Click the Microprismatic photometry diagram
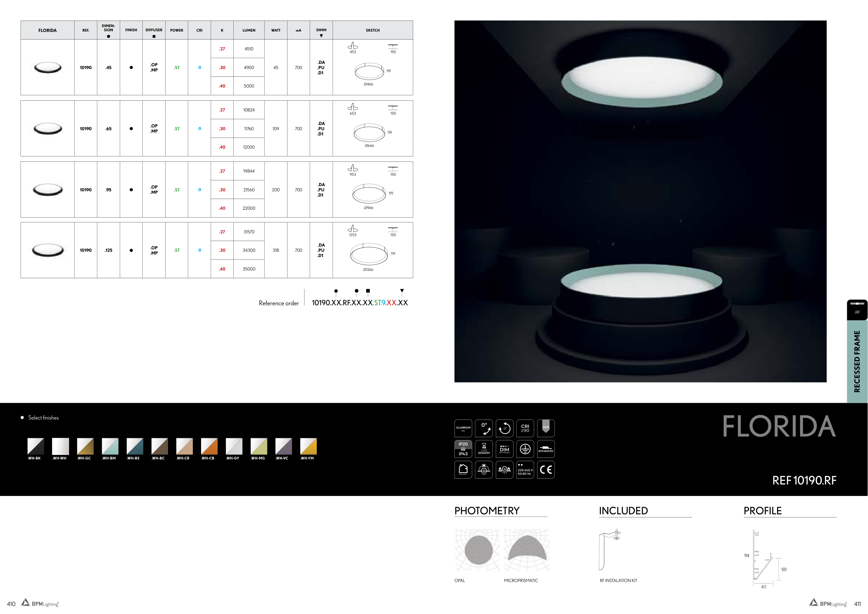Image resolution: width=868 pixels, height=614 pixels. [527, 550]
